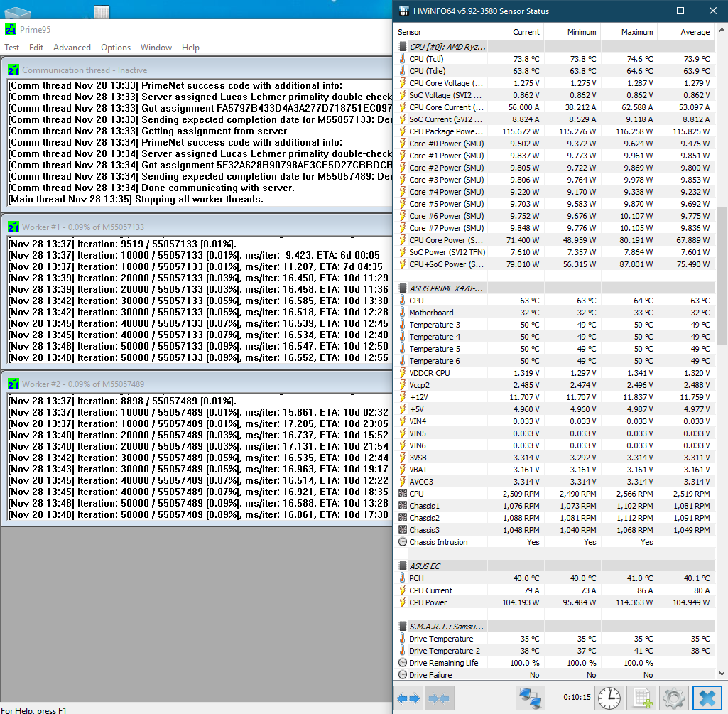This screenshot has width=728, height=714.
Task: Open the Edit menu in Prime95
Action: (x=36, y=48)
